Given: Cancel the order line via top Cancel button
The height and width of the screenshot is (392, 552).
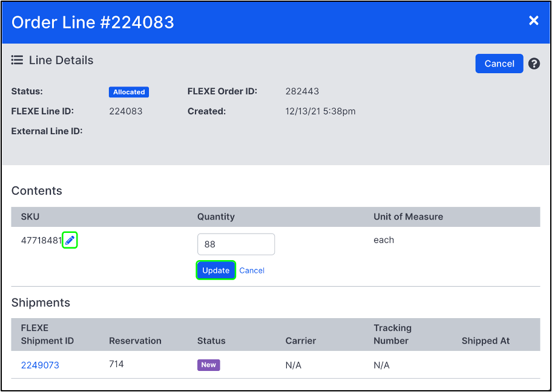Looking at the screenshot, I should click(x=499, y=64).
